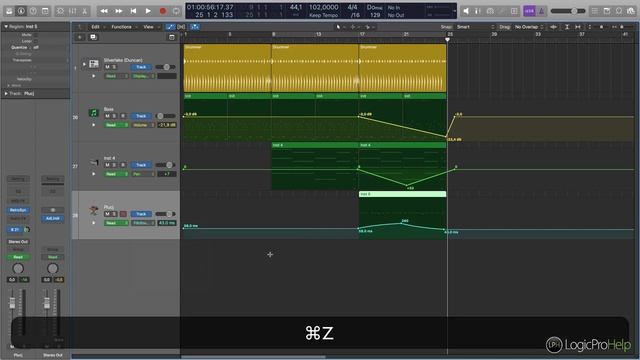Toggle the Inspector button
640x360 pixels.
coord(21,11)
